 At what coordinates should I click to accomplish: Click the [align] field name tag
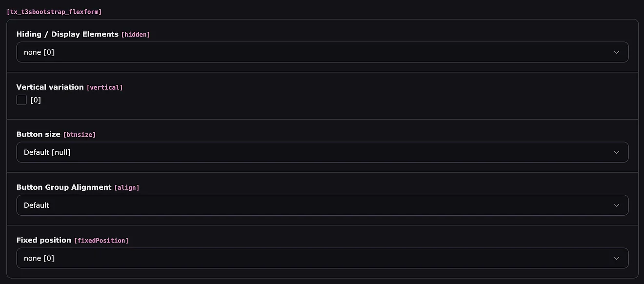(x=127, y=188)
